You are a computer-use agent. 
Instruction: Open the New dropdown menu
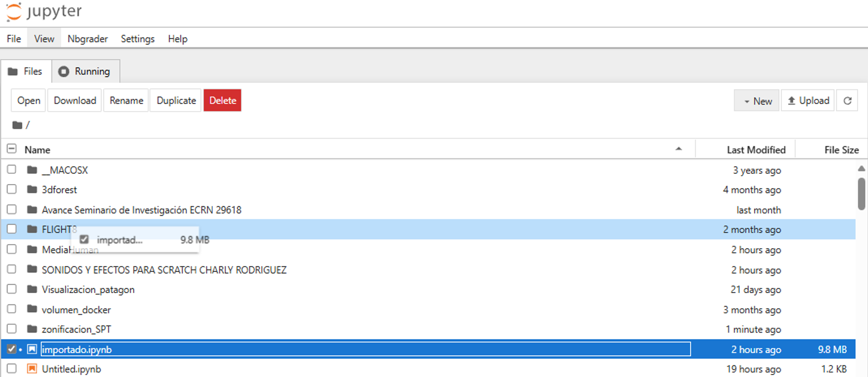coord(757,101)
